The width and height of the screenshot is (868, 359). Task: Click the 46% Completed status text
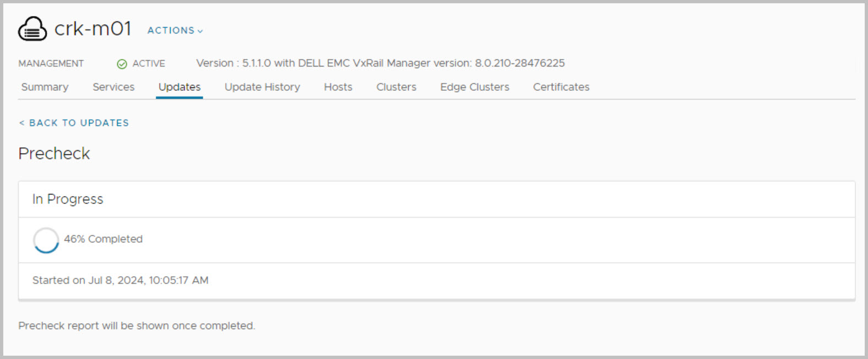click(x=103, y=239)
